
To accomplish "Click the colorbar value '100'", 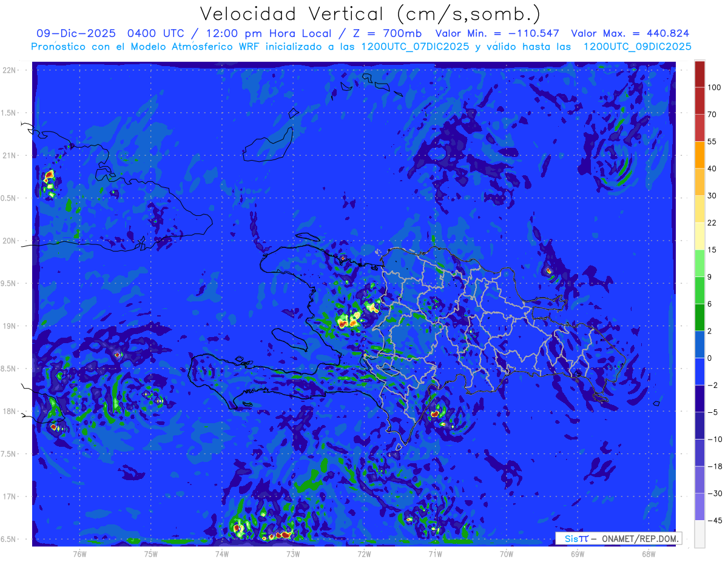I will click(714, 87).
